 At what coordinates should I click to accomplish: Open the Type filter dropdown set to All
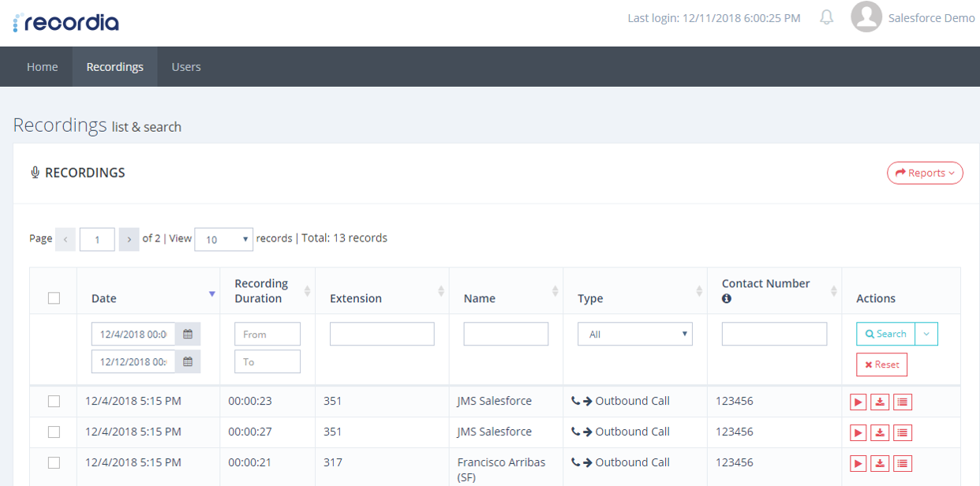pyautogui.click(x=634, y=335)
